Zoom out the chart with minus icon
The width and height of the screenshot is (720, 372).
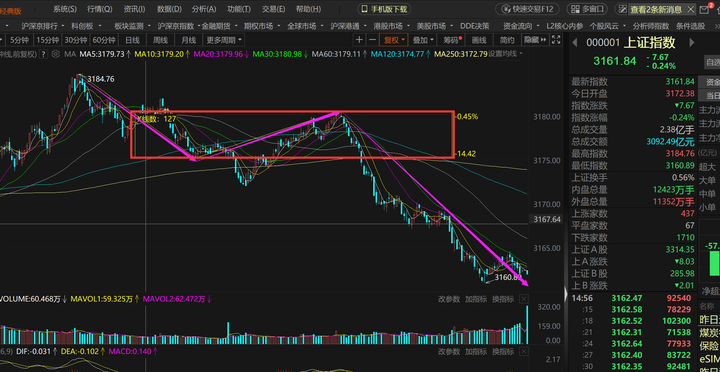372,40
